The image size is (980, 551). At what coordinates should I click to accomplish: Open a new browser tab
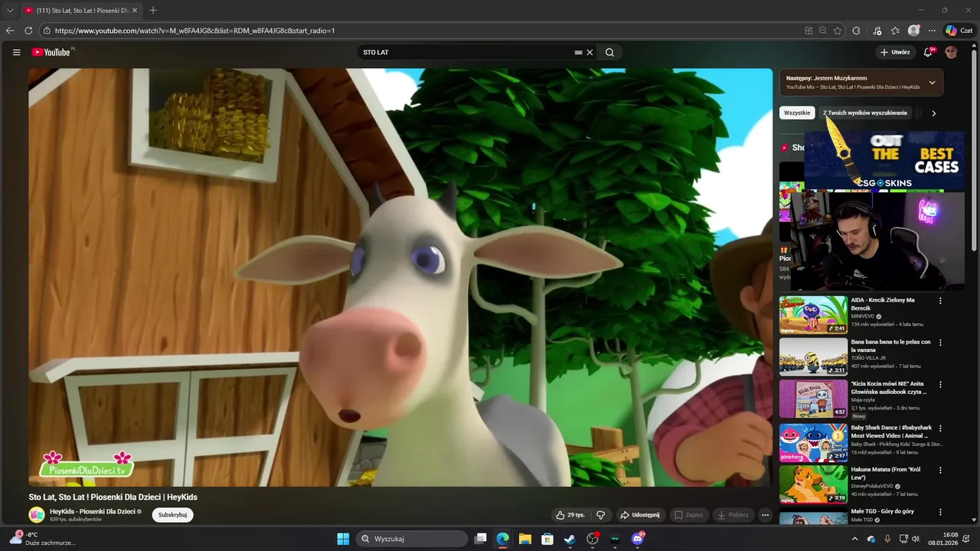[153, 10]
